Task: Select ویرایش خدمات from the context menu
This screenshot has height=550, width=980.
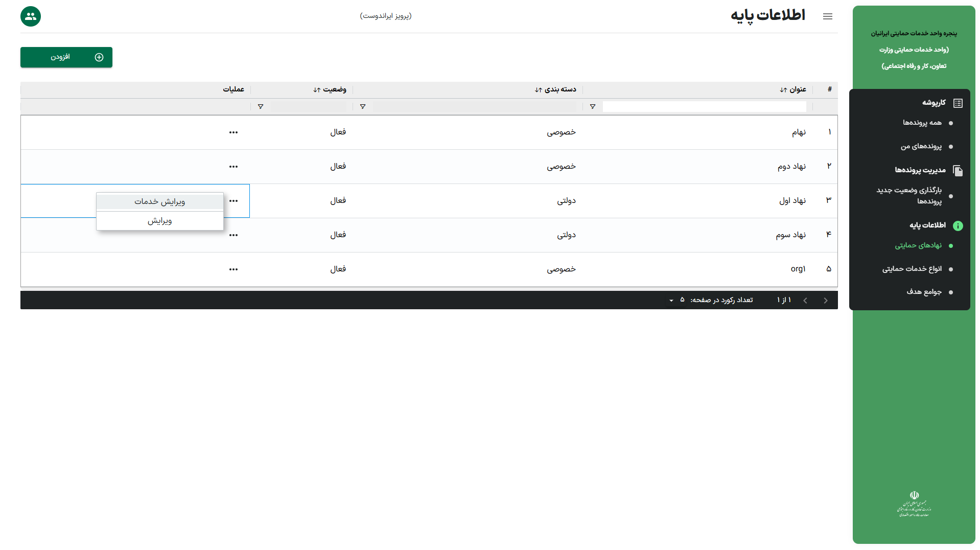Action: [159, 202]
